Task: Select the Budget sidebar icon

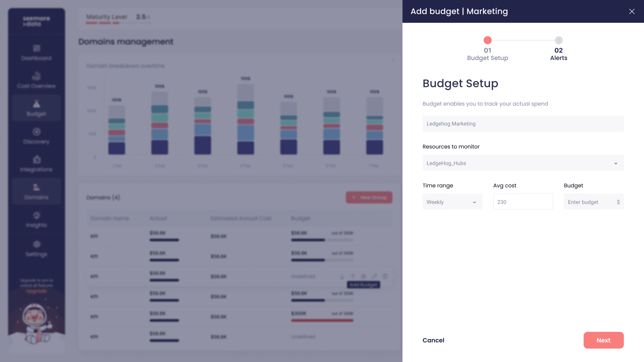Action: (x=36, y=104)
